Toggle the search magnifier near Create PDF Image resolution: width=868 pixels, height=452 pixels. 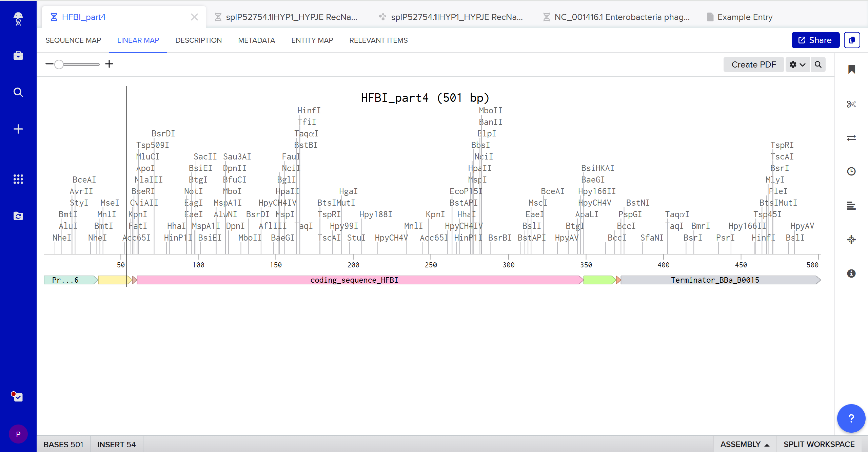818,64
